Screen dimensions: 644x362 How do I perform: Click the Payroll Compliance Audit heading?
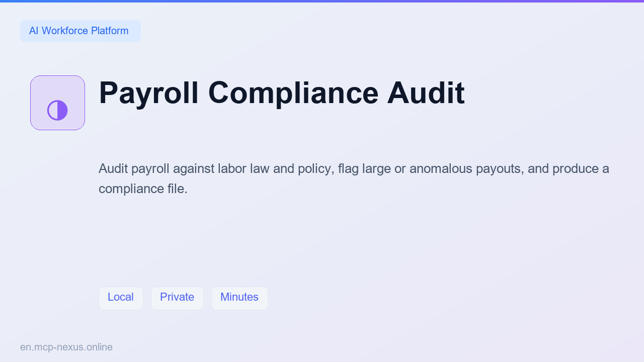282,93
